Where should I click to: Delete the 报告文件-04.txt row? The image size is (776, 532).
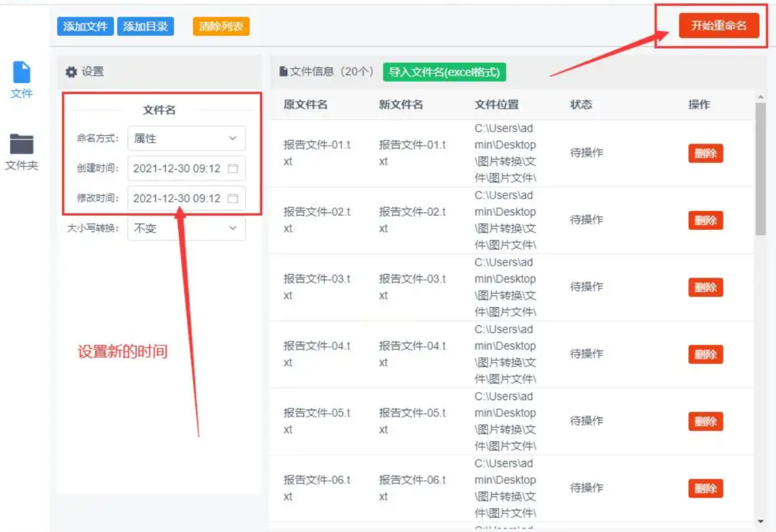click(705, 354)
